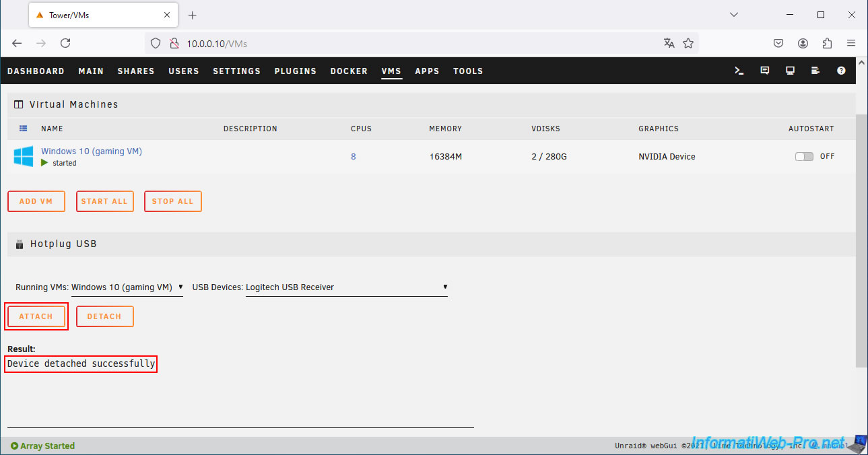The width and height of the screenshot is (868, 455).
Task: Click the help question mark icon
Action: pos(841,71)
